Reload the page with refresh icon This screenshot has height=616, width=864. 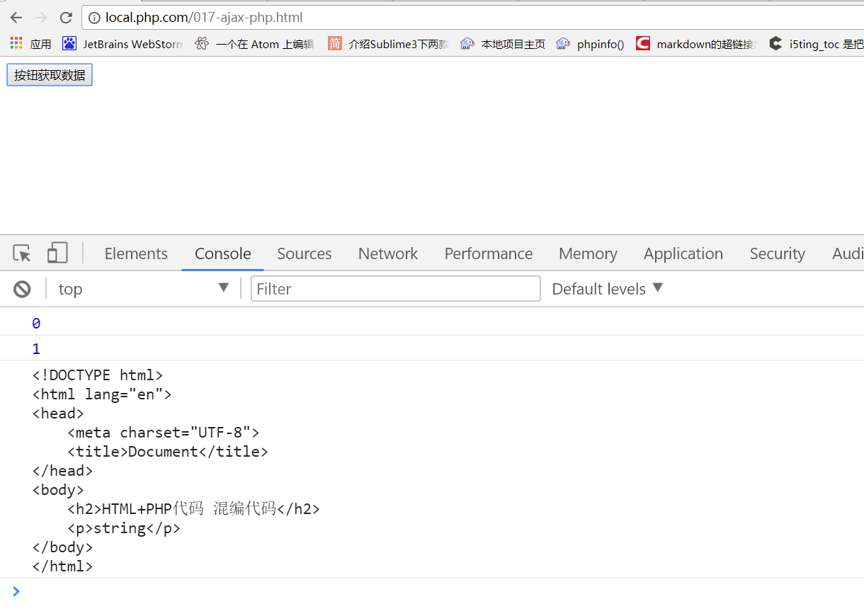66,18
